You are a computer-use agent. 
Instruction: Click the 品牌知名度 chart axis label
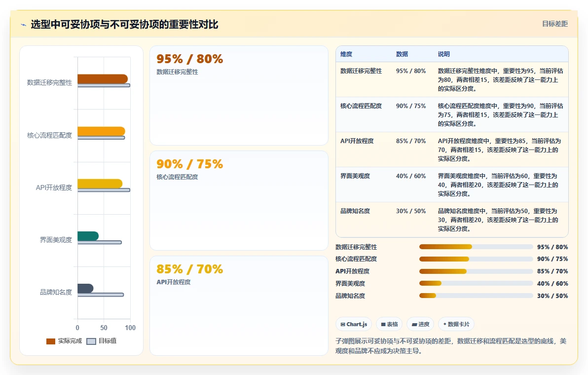(x=56, y=292)
